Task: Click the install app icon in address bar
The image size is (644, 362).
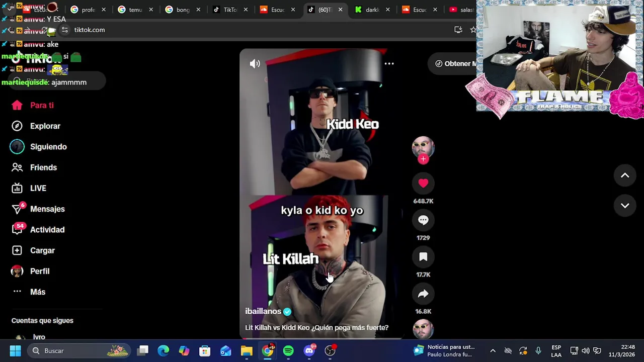Action: coord(458,30)
